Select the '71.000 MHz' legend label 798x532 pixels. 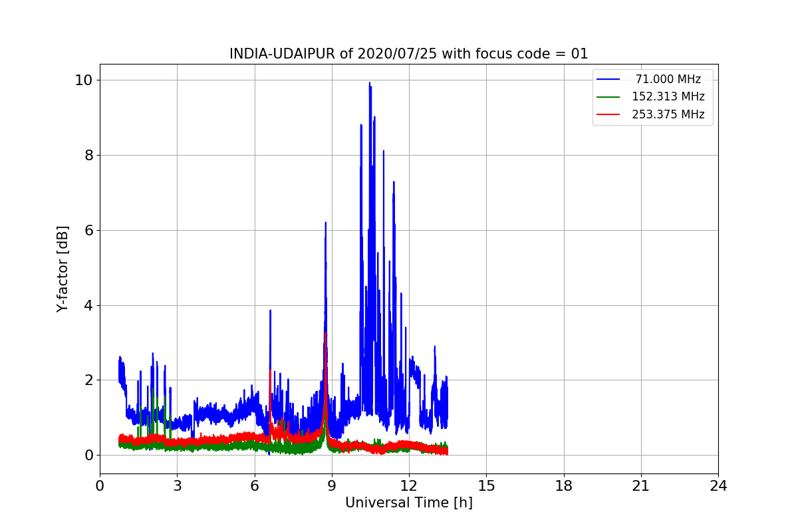tap(668, 79)
